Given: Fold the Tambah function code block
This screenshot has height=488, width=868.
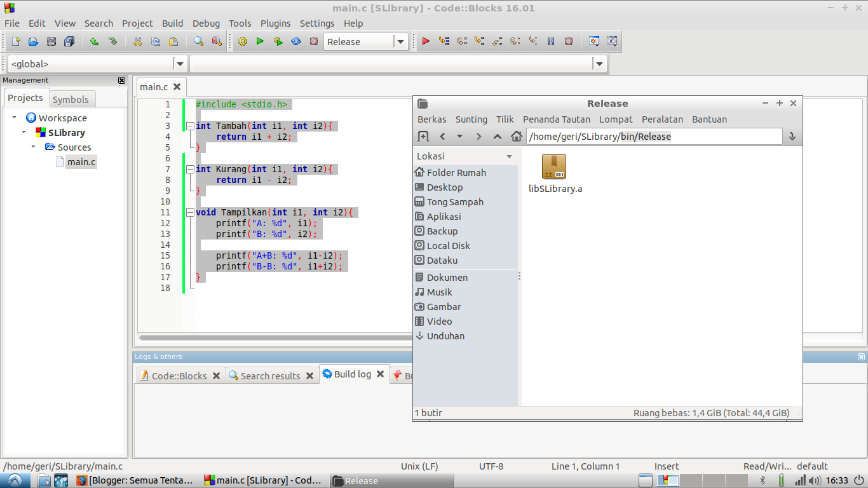Looking at the screenshot, I should coord(189,126).
